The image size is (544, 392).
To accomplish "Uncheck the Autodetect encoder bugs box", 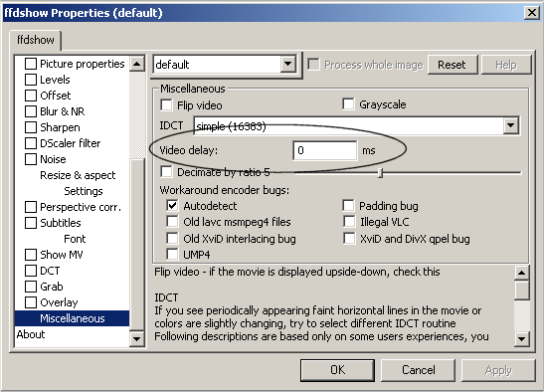I will [x=172, y=206].
